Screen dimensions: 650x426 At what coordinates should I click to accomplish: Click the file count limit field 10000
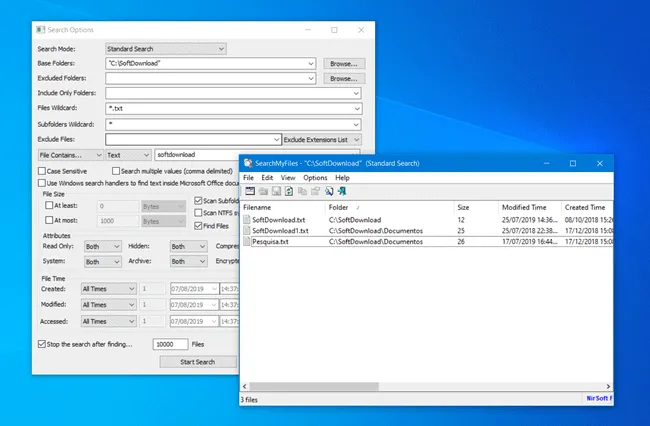click(170, 344)
